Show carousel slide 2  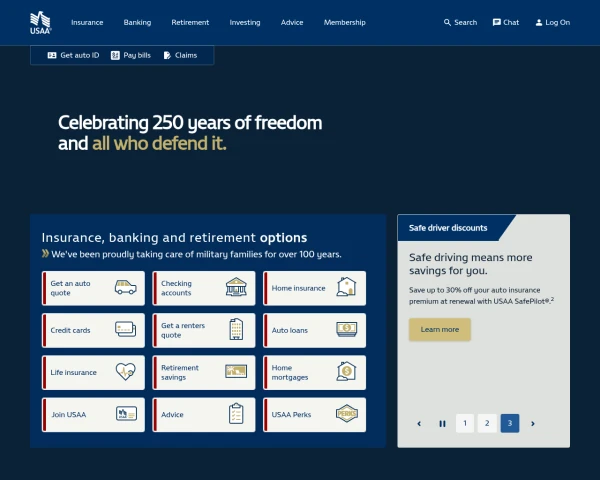click(x=487, y=423)
